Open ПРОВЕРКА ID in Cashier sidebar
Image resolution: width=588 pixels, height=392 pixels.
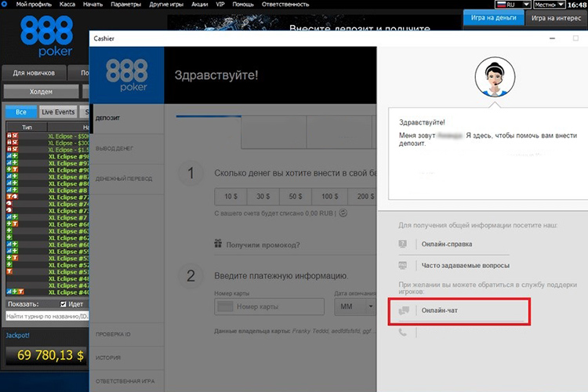(127, 334)
